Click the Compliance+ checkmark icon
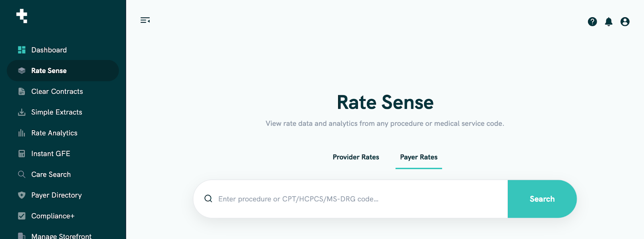The image size is (644, 239). [x=22, y=216]
